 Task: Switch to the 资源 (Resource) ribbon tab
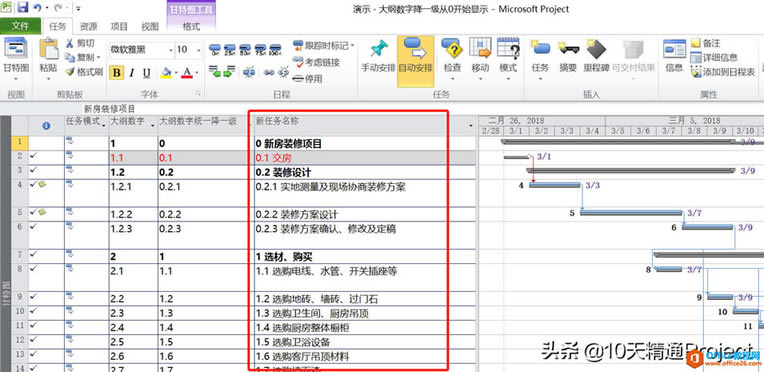coord(89,26)
